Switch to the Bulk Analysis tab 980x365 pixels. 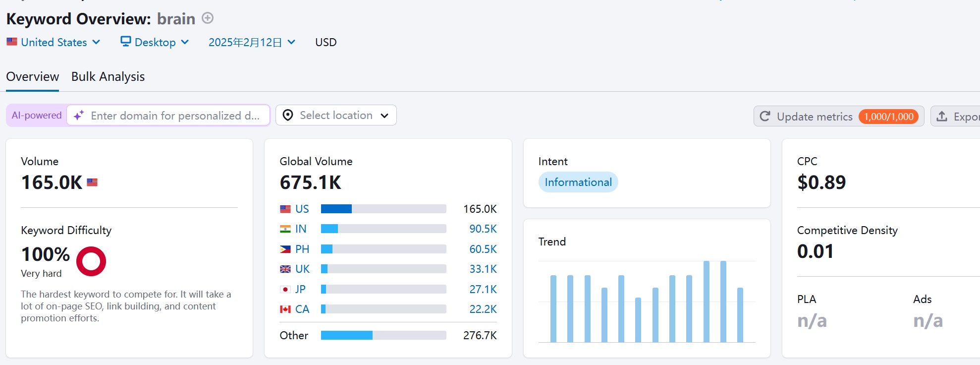click(x=108, y=76)
